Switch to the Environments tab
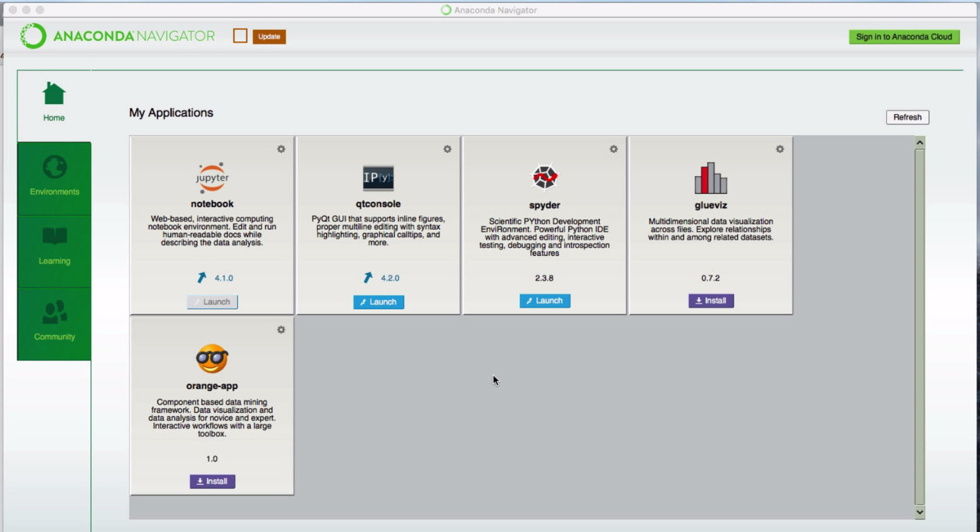Screen dimensions: 980x532 pos(54,179)
